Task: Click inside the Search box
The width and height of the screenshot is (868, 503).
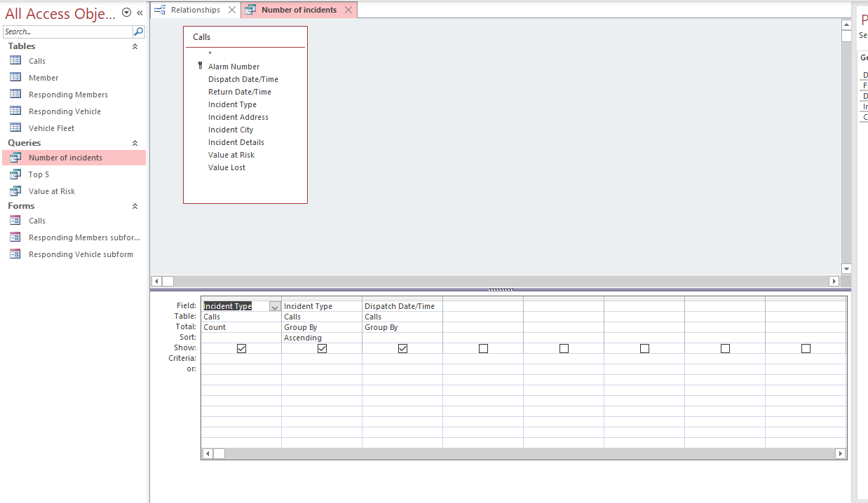Action: click(67, 31)
